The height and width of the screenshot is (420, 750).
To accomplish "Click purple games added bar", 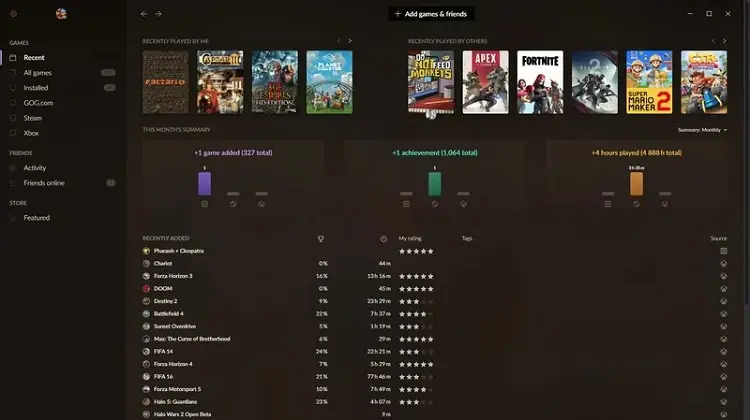I will [204, 184].
